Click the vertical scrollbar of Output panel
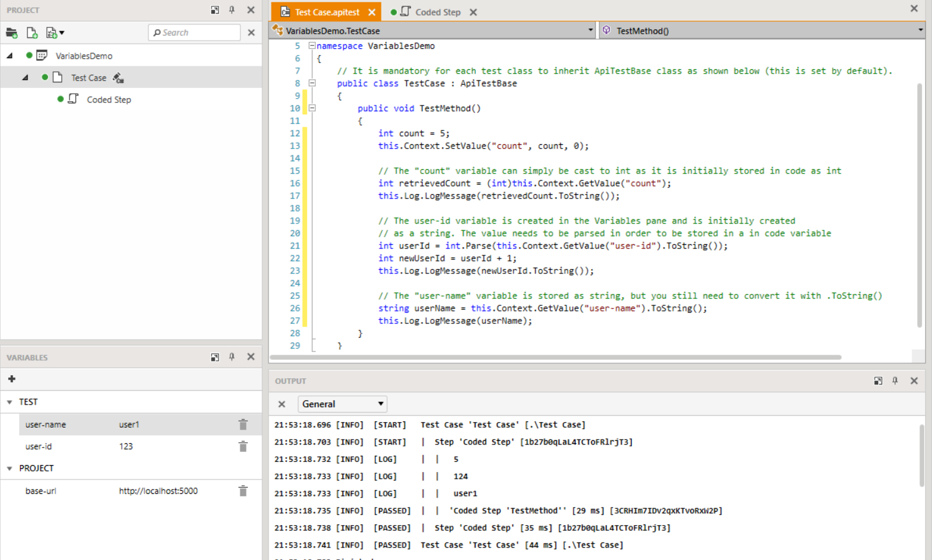This screenshot has width=932, height=560. (x=922, y=456)
